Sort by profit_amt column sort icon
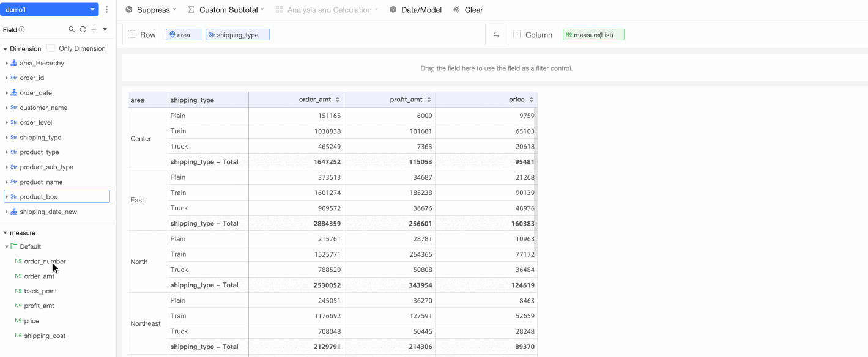The image size is (868, 357). tap(429, 100)
